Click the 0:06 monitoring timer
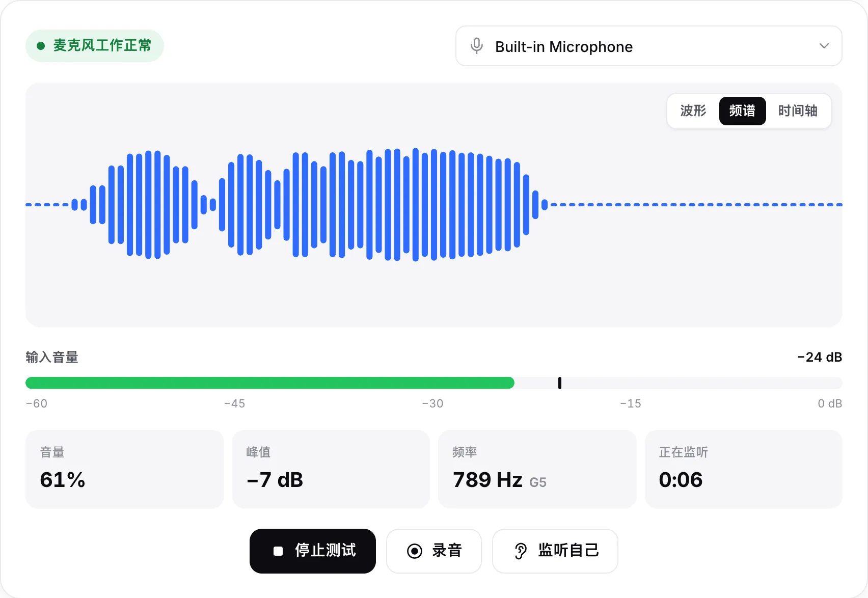This screenshot has width=868, height=598. coord(681,480)
